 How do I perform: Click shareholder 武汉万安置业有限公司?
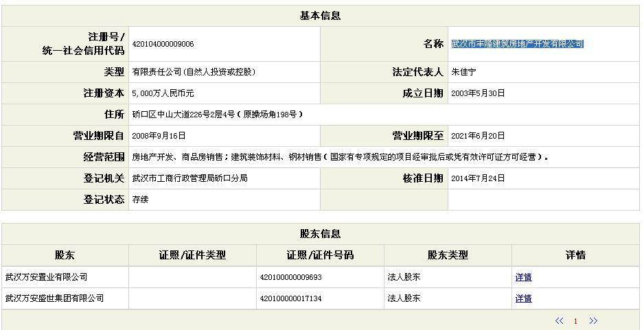pyautogui.click(x=46, y=277)
